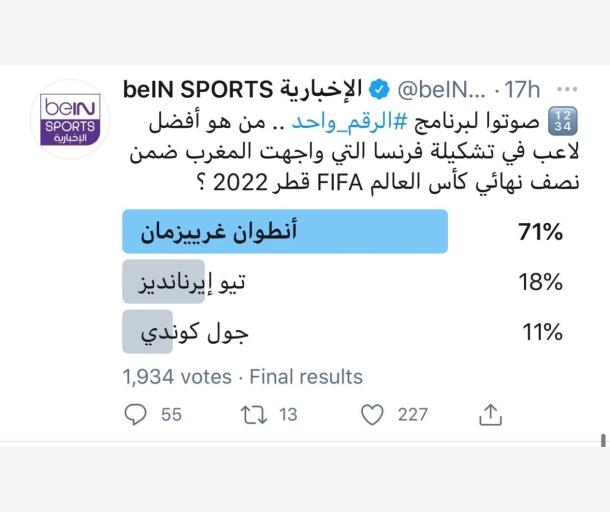610x512 pixels.
Task: Click the Final results label
Action: 306,377
